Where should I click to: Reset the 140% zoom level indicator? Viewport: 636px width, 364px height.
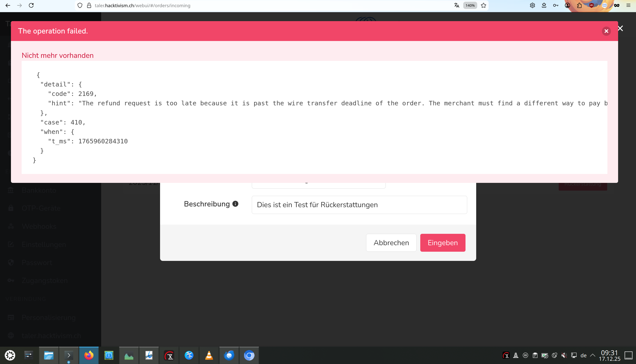pos(470,5)
